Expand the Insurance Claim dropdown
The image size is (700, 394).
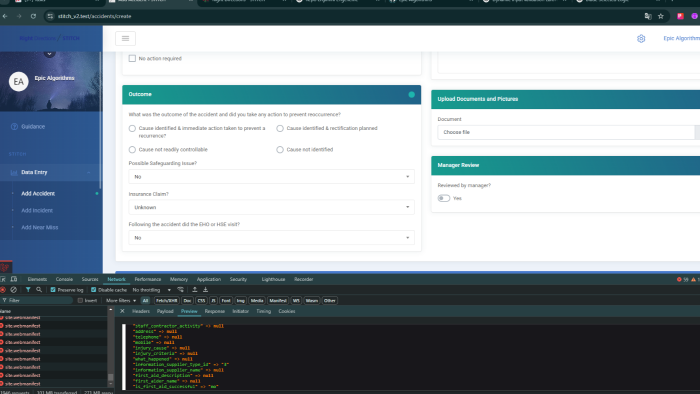271,207
